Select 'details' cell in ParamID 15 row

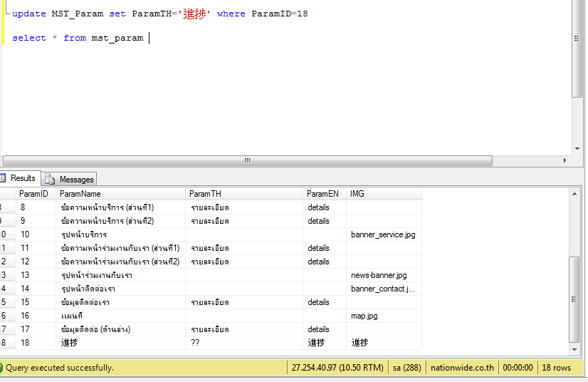(x=325, y=302)
